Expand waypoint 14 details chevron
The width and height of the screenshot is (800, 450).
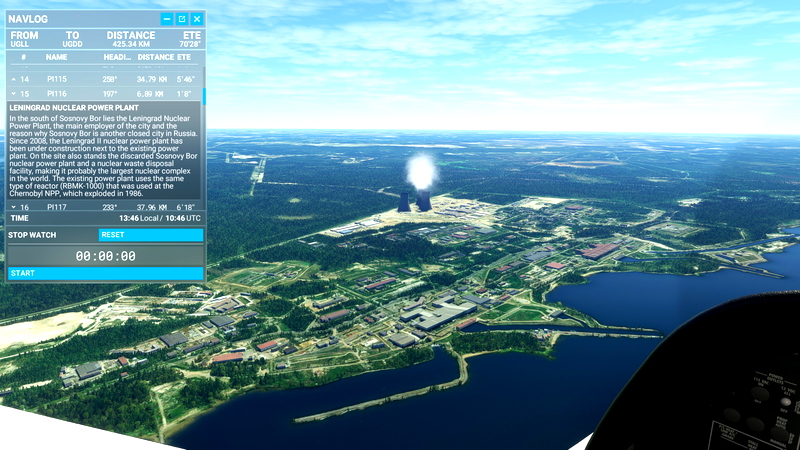pyautogui.click(x=14, y=79)
